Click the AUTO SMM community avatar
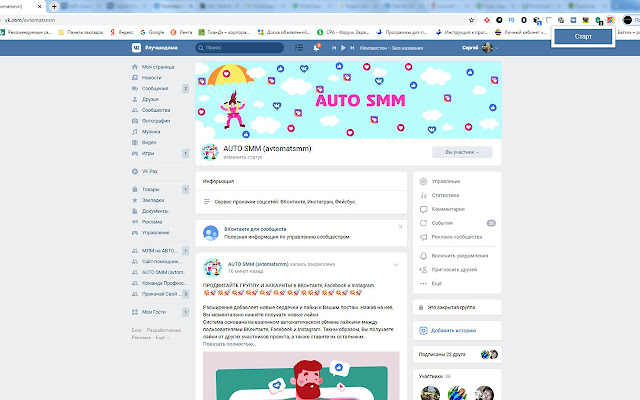 click(x=210, y=152)
